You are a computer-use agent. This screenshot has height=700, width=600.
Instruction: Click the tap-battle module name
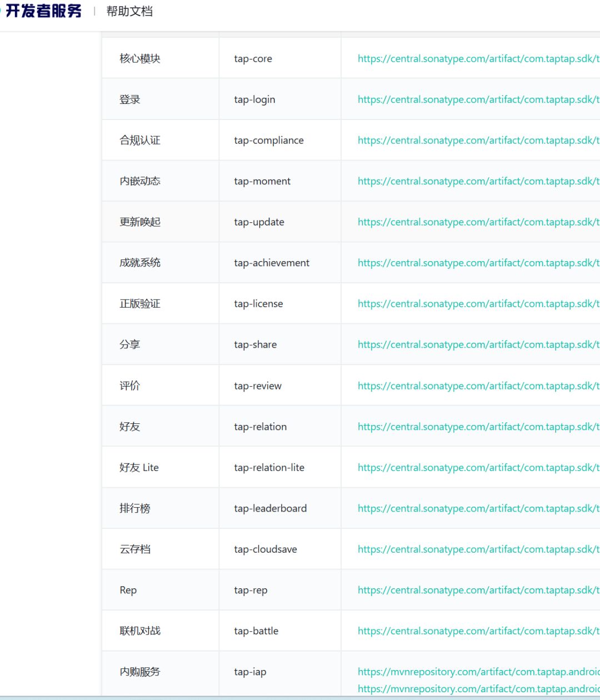tap(256, 631)
